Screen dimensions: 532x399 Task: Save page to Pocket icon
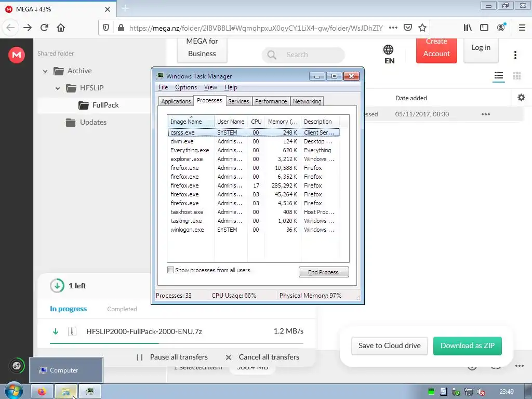[x=408, y=28]
